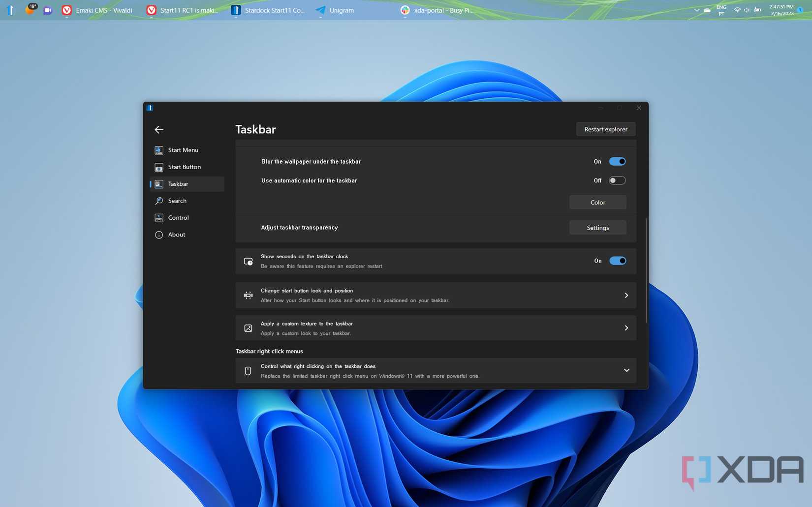Select the Start Menu icon in the sidebar

point(158,150)
